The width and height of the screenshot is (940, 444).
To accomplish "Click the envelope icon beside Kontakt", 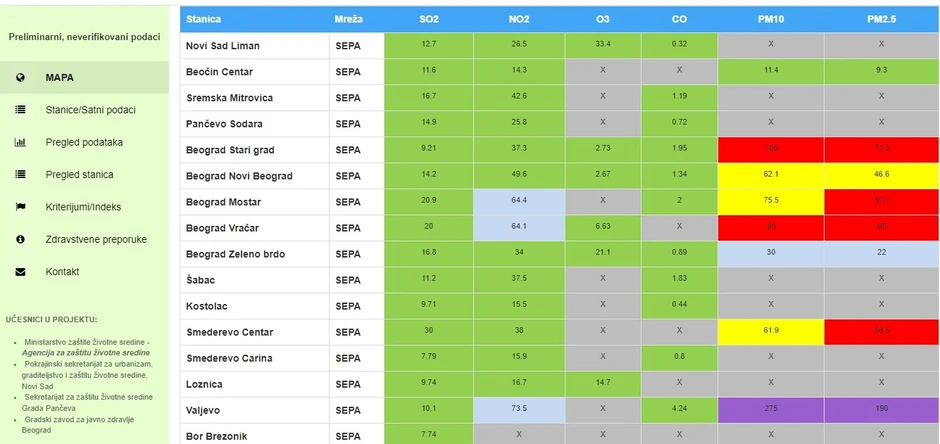I will [x=20, y=272].
